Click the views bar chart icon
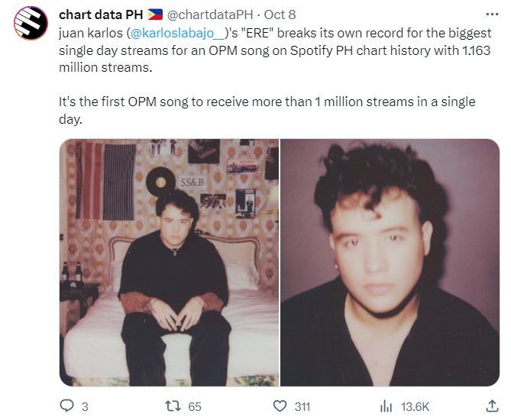Viewport: 511px width, 420px height. (x=387, y=406)
